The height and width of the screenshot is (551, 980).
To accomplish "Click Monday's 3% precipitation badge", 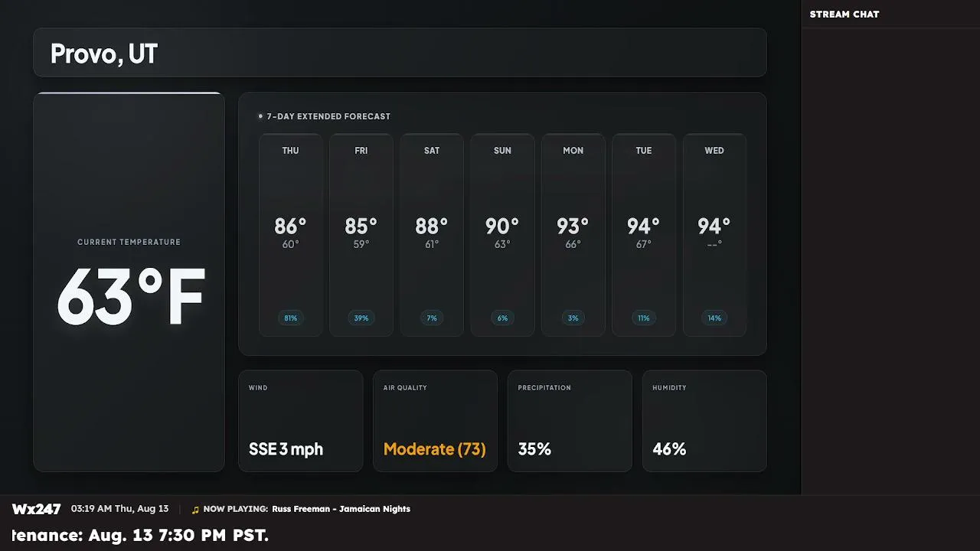I will [x=573, y=318].
